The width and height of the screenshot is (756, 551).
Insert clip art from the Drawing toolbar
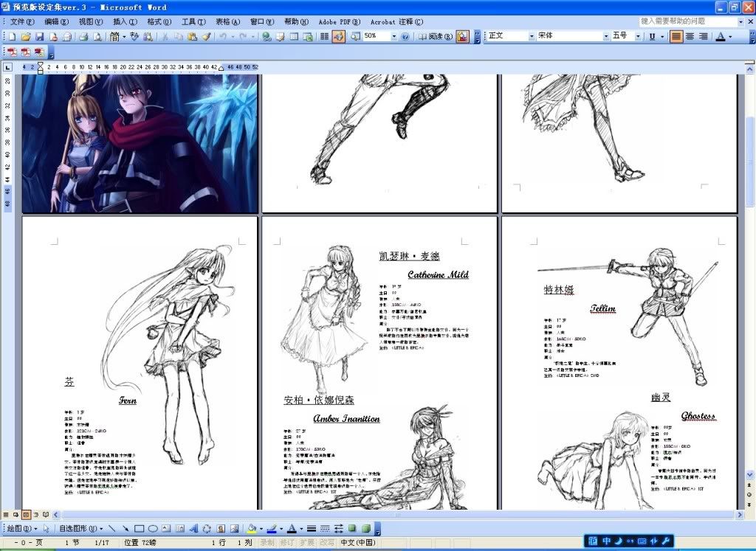point(221,528)
